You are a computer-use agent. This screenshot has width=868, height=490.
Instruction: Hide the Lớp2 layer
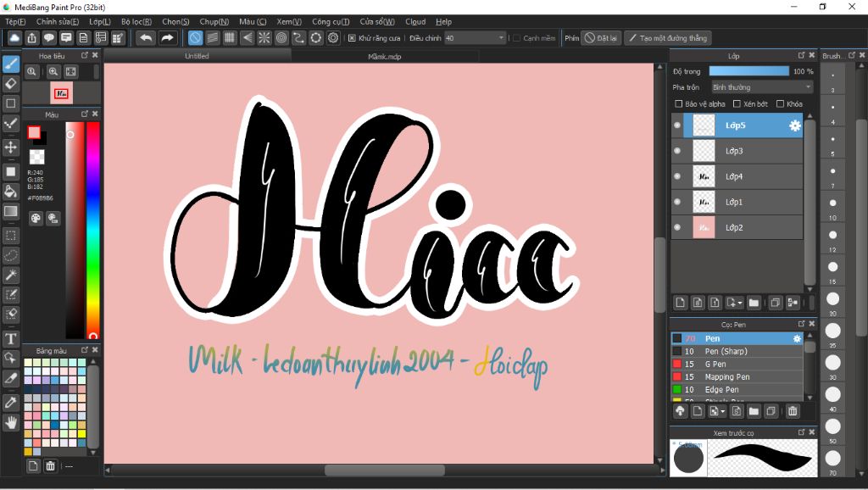point(677,227)
